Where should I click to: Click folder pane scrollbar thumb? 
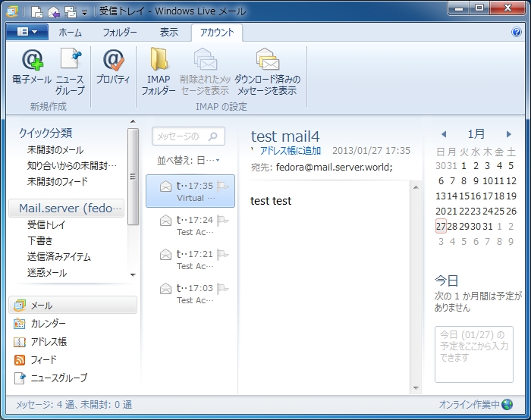pyautogui.click(x=133, y=177)
